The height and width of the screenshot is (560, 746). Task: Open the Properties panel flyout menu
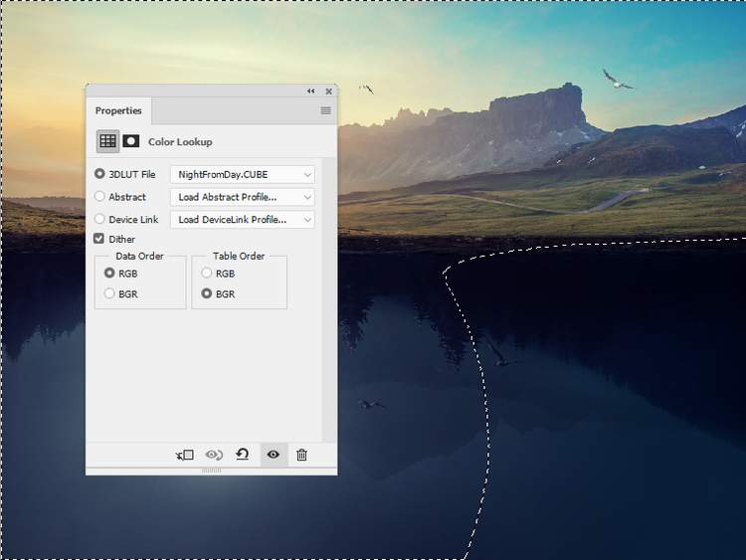[x=326, y=110]
